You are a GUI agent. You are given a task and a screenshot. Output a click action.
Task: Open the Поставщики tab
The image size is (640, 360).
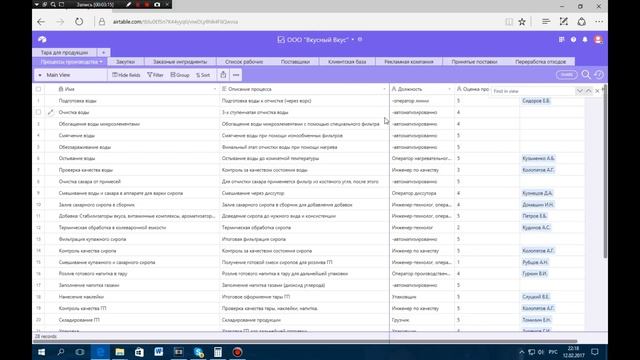coord(296,62)
